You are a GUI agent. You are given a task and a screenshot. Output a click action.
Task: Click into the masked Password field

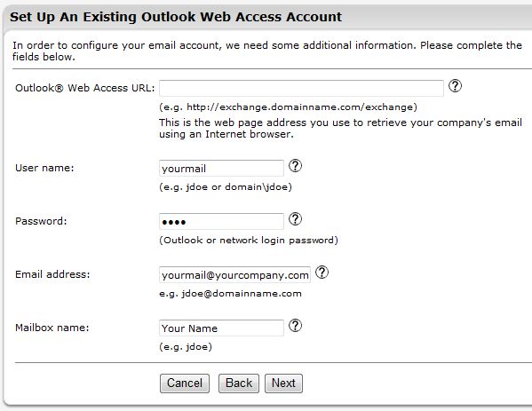click(x=221, y=221)
